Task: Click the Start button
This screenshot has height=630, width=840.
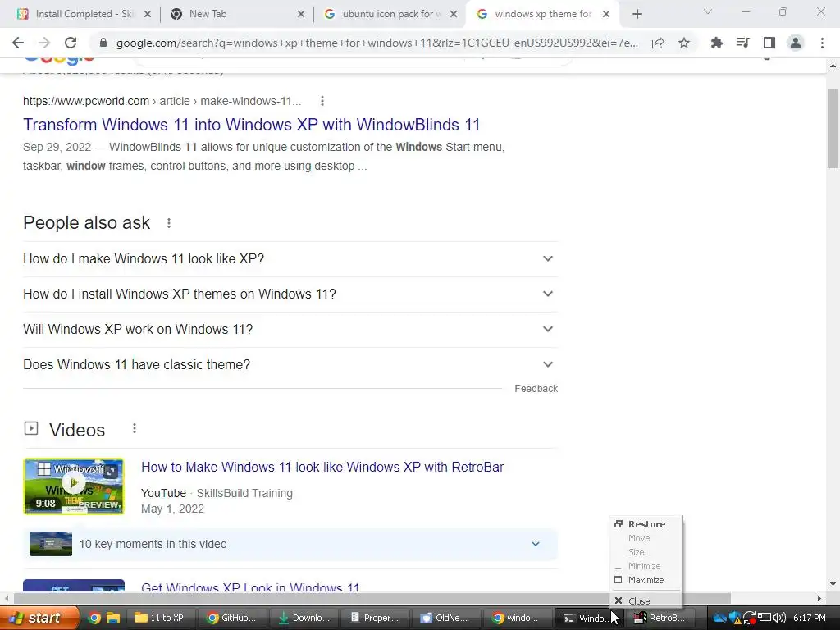Action: click(x=39, y=618)
